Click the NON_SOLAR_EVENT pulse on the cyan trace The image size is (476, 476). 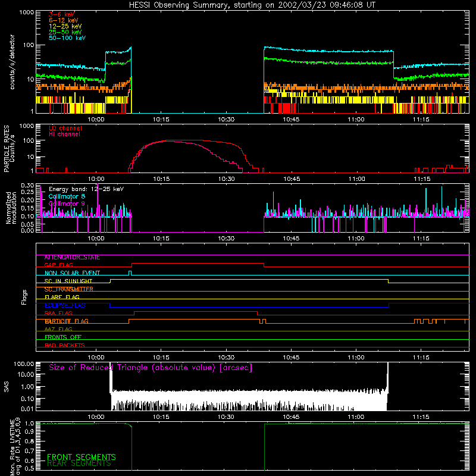130,273
